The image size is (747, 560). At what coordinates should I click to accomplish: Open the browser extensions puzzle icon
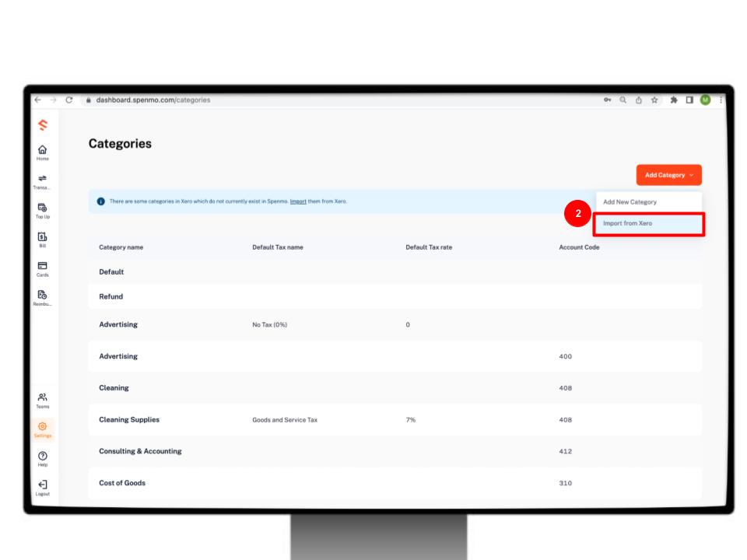pos(674,100)
